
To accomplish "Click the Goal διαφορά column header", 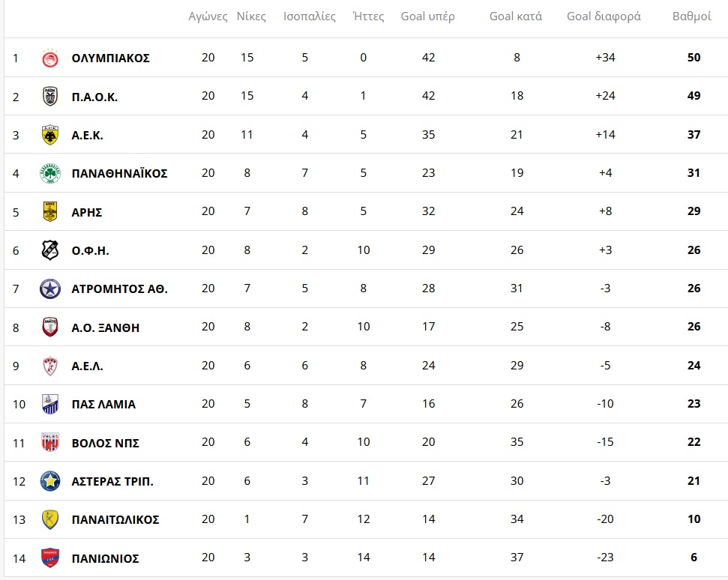I will click(x=604, y=16).
